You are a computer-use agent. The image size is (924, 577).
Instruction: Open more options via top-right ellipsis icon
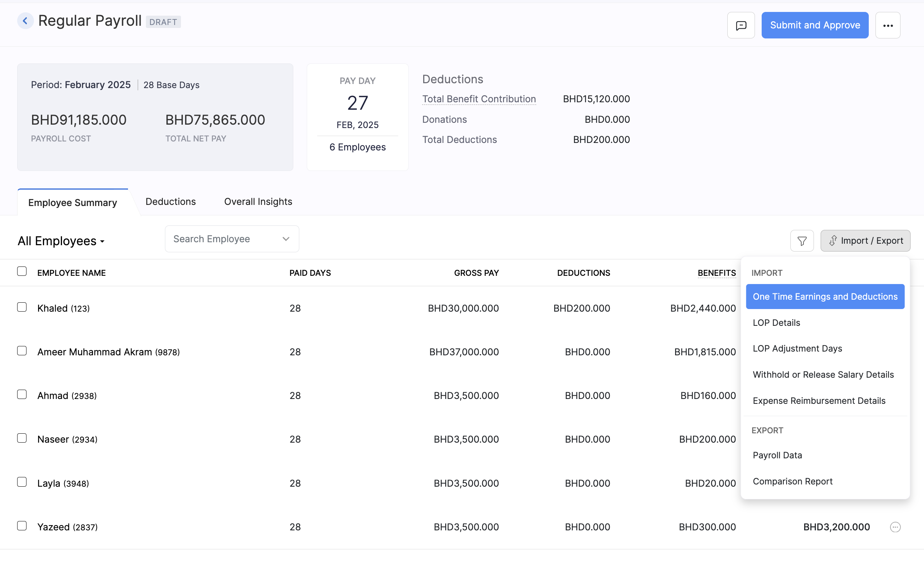[888, 25]
